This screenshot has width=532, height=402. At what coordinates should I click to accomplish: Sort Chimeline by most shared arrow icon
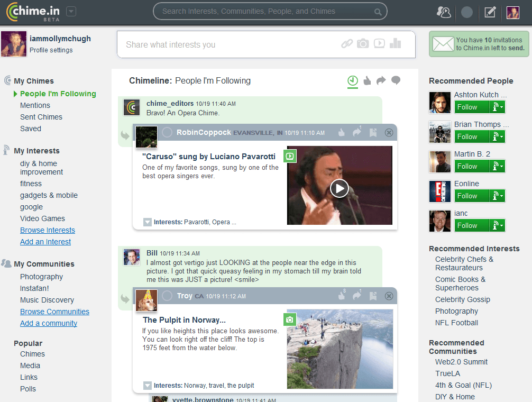[x=381, y=81]
